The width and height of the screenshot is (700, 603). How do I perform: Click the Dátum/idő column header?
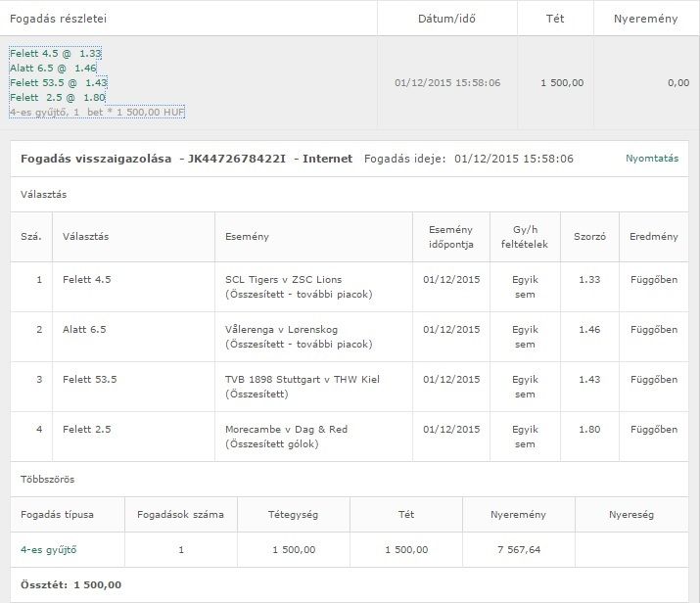click(x=446, y=18)
